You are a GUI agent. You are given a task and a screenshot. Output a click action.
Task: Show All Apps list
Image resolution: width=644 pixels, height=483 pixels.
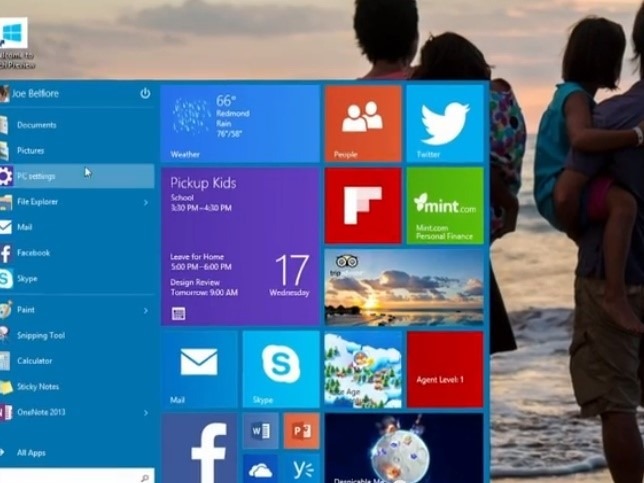31,453
